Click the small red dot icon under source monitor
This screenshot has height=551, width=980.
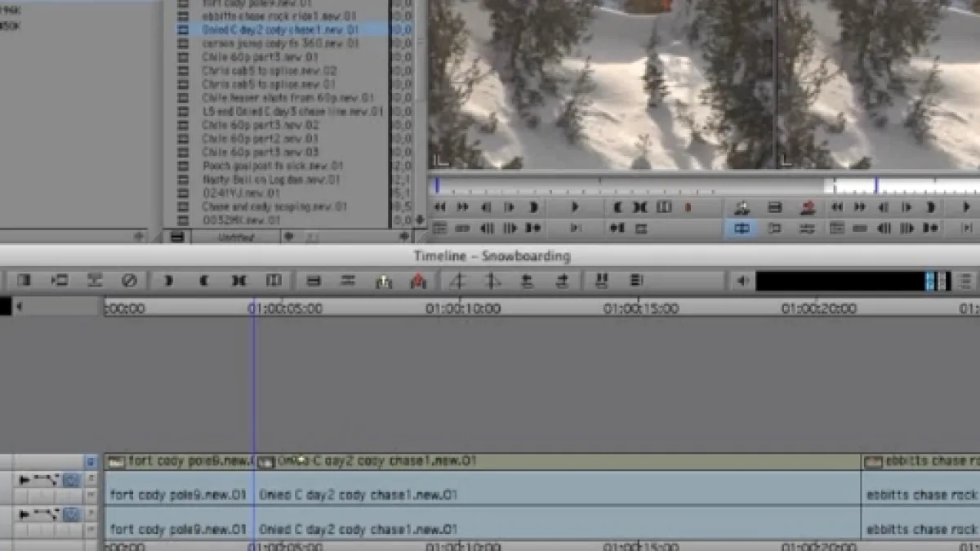pyautogui.click(x=688, y=208)
